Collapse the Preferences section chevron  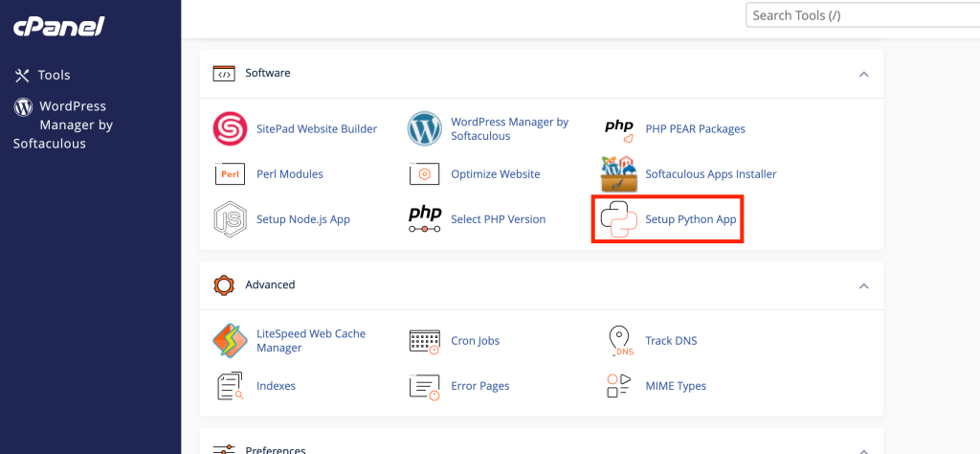tap(863, 449)
